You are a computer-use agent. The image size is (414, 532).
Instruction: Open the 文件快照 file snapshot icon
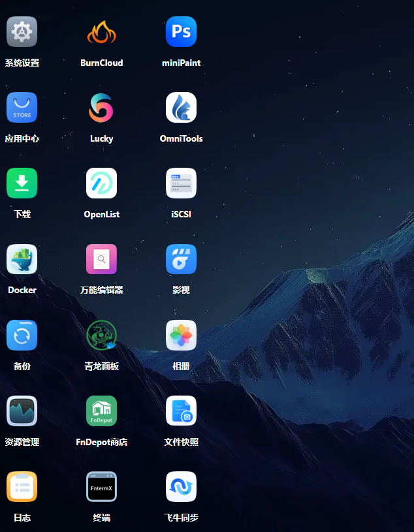(x=182, y=411)
